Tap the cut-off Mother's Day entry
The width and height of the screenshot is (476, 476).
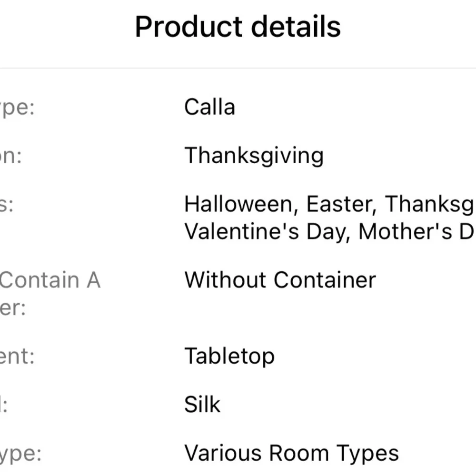click(416, 232)
